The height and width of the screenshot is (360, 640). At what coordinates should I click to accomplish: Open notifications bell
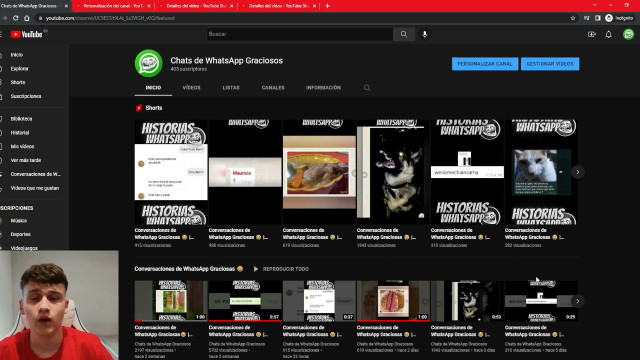pyautogui.click(x=609, y=34)
